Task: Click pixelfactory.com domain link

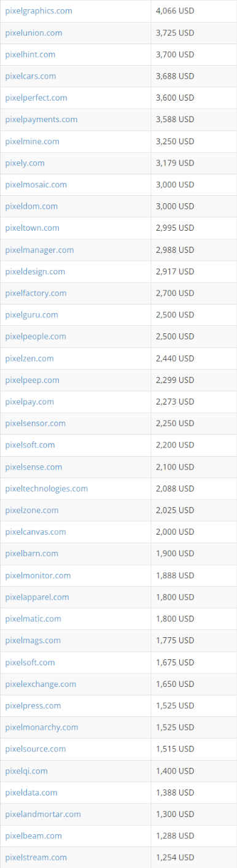Action: coord(36,293)
